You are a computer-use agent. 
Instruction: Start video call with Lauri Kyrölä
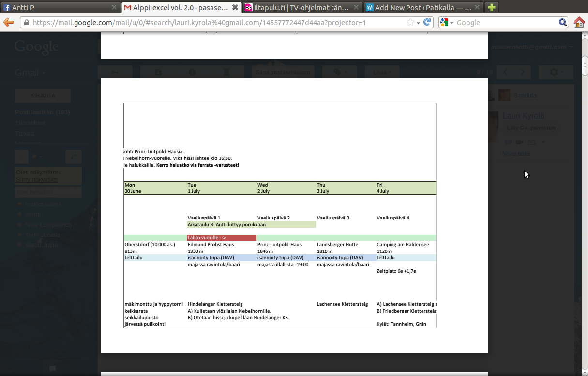[x=520, y=142]
